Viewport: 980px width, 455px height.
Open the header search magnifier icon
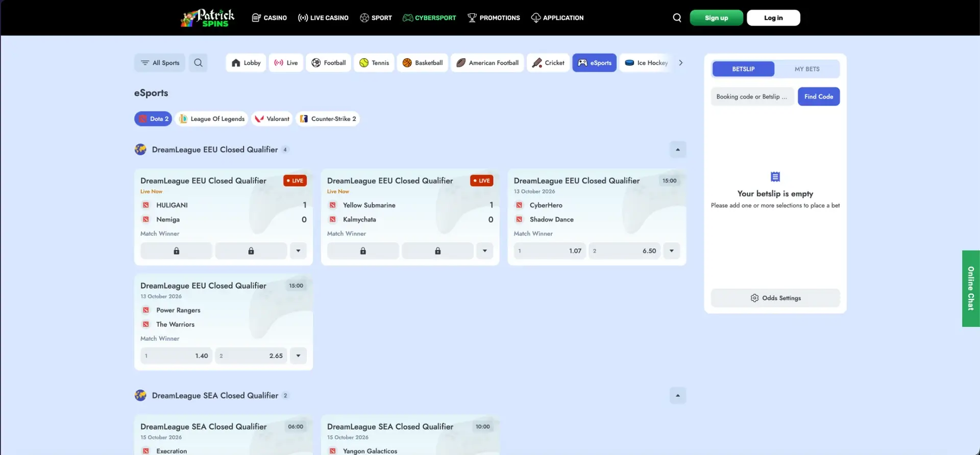coord(677,18)
